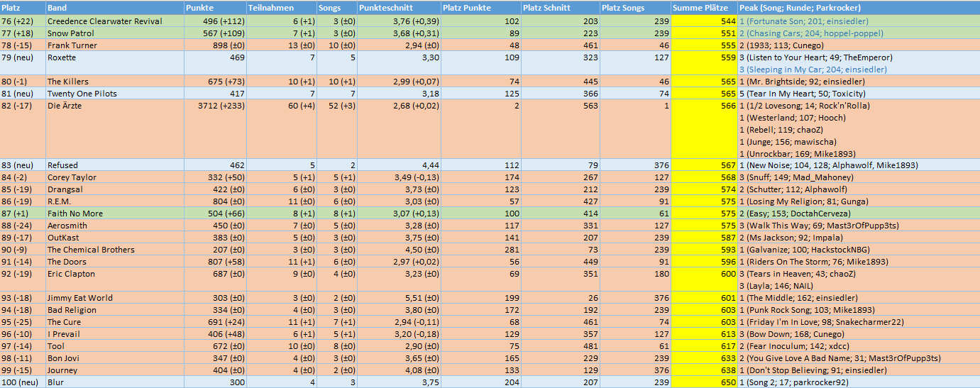Click the 'Roxette' band cell
Screen dimensions: 980x388
point(114,63)
